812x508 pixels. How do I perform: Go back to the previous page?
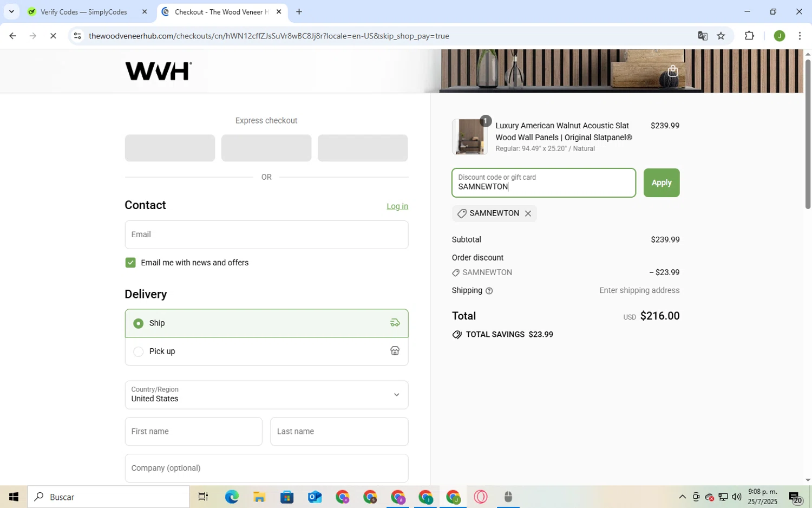12,36
